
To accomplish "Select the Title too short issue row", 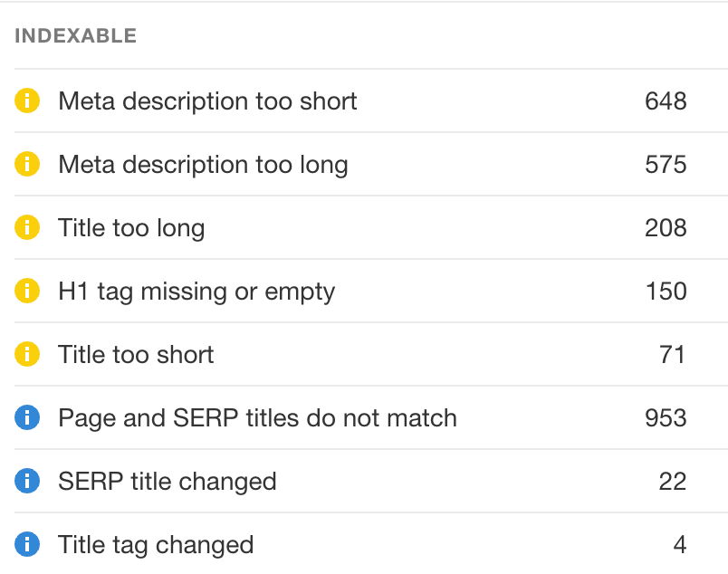I will tap(135, 355).
